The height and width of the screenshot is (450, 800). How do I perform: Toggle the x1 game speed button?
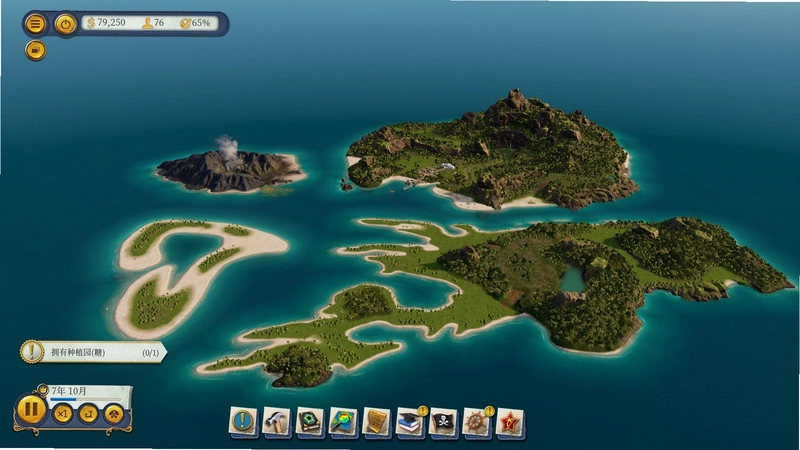pyautogui.click(x=63, y=414)
